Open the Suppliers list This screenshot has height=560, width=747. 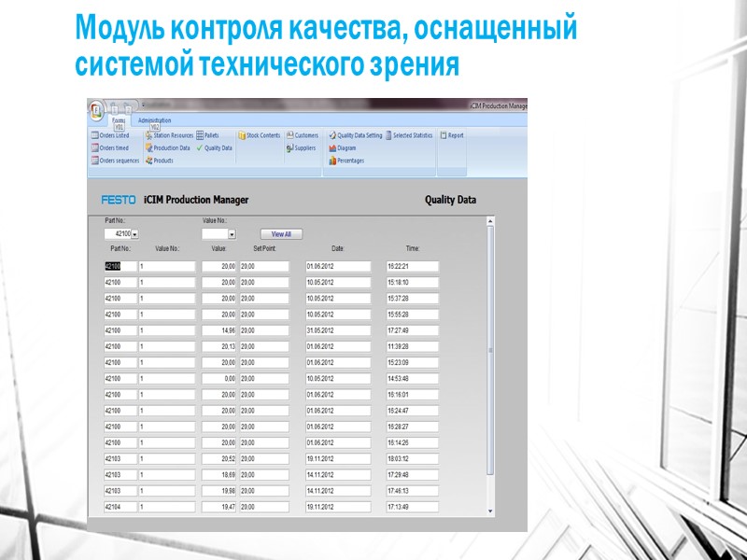[x=301, y=148]
